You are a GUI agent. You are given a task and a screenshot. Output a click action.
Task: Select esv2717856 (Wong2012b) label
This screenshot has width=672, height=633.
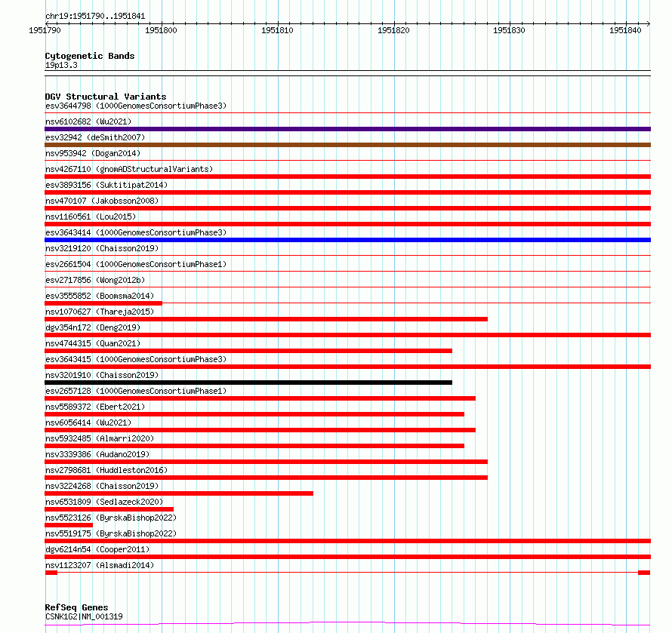pos(95,280)
